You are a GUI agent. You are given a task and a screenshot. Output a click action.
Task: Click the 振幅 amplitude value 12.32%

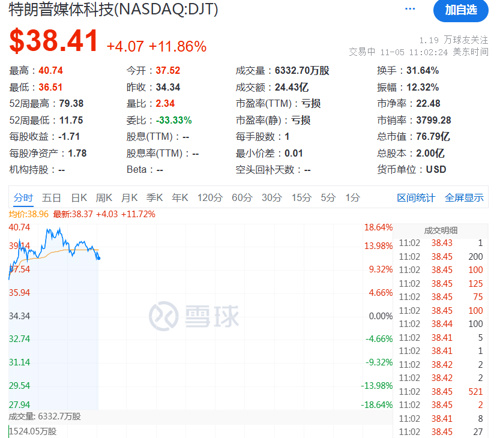pyautogui.click(x=423, y=87)
